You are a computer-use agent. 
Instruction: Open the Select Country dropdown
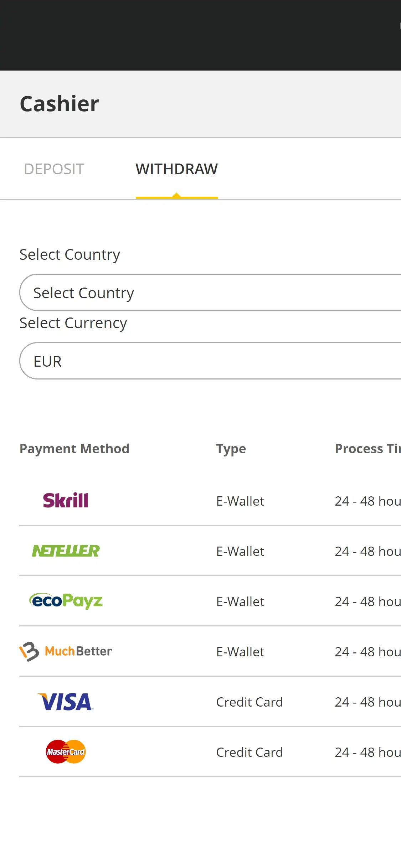point(210,293)
